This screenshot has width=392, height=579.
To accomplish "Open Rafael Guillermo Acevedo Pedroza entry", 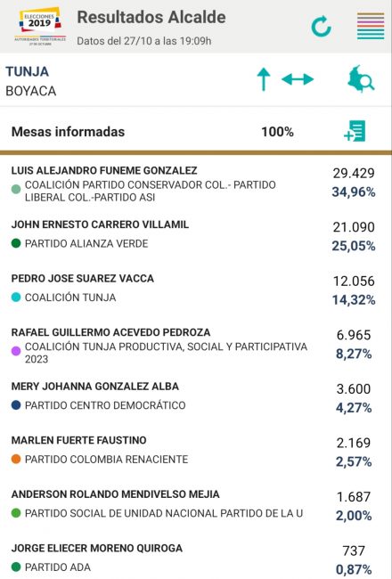I will click(196, 345).
